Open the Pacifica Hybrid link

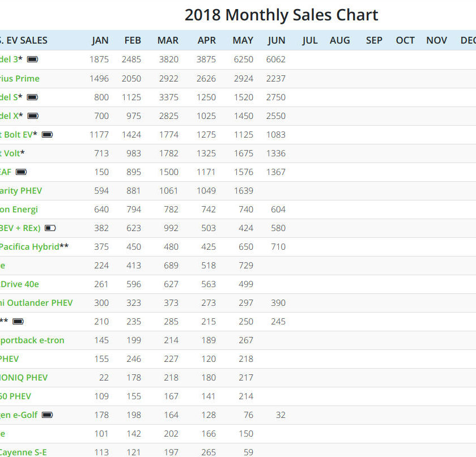click(29, 247)
